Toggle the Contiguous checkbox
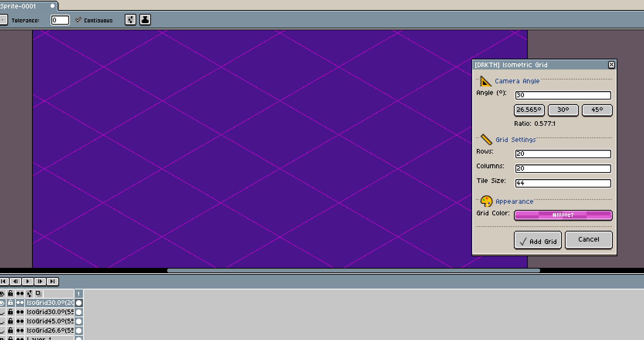This screenshot has width=644, height=340. click(94, 20)
